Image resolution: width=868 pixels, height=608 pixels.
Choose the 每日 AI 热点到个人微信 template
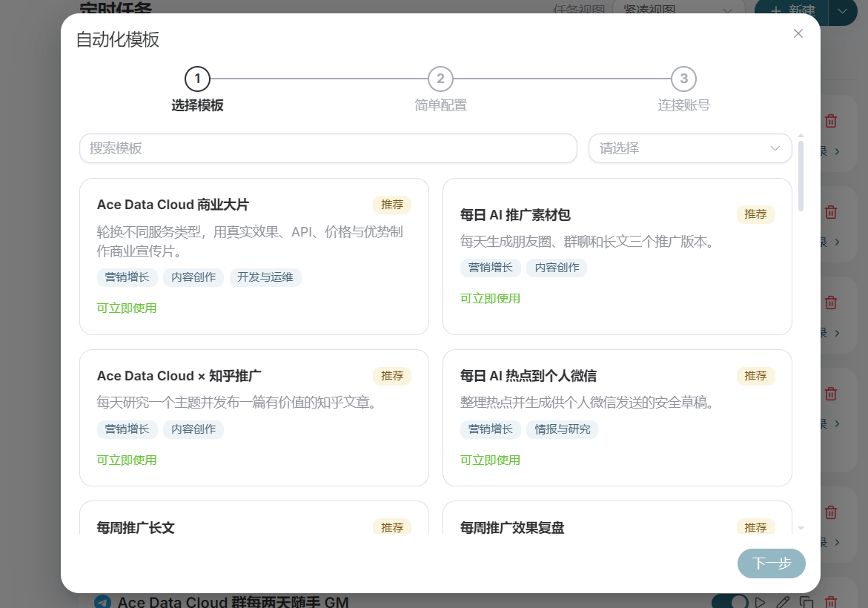pyautogui.click(x=617, y=417)
